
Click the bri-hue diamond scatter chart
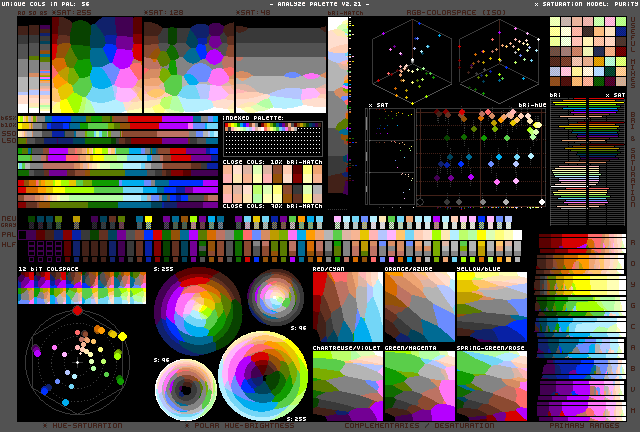click(481, 157)
